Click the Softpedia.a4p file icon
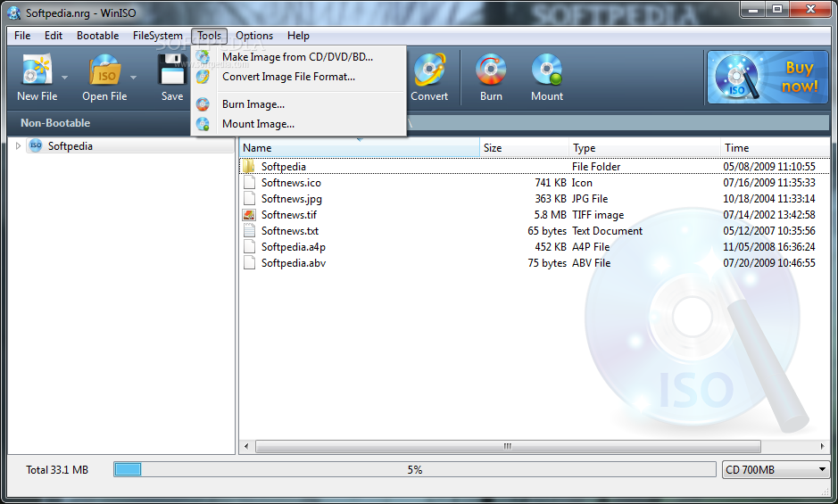The image size is (838, 504). point(248,246)
